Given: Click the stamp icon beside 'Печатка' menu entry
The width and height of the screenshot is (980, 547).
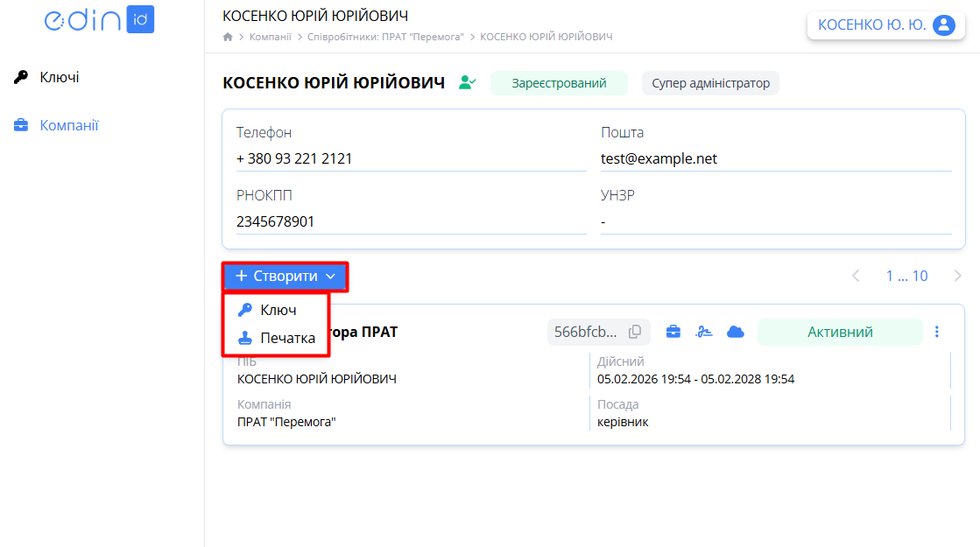Looking at the screenshot, I should [245, 337].
